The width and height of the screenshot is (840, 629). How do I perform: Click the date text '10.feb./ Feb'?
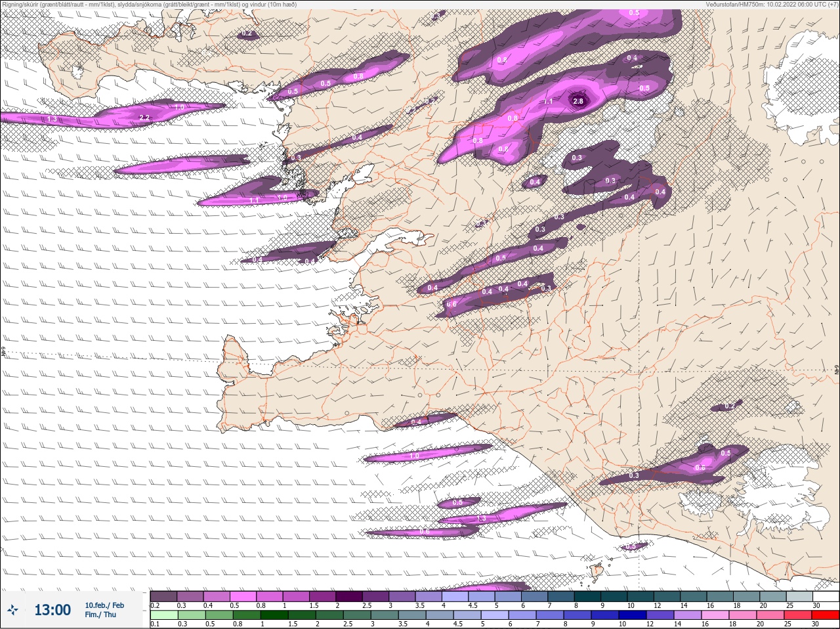(x=104, y=605)
